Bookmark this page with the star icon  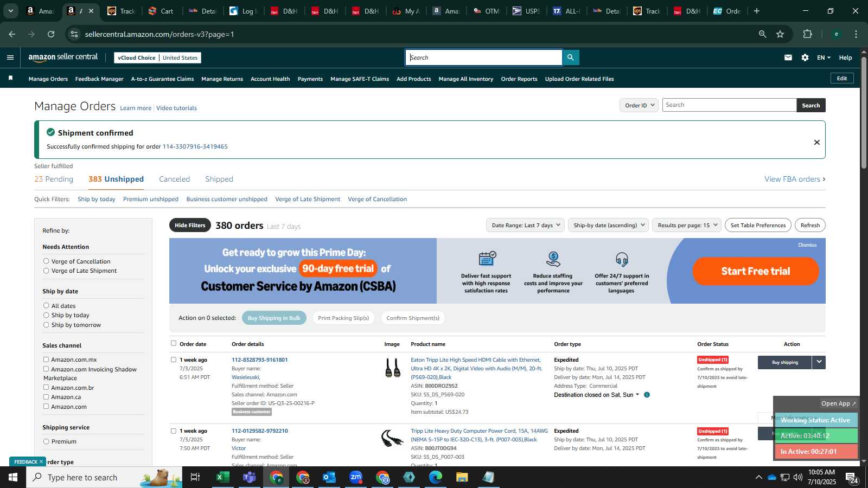tap(780, 34)
